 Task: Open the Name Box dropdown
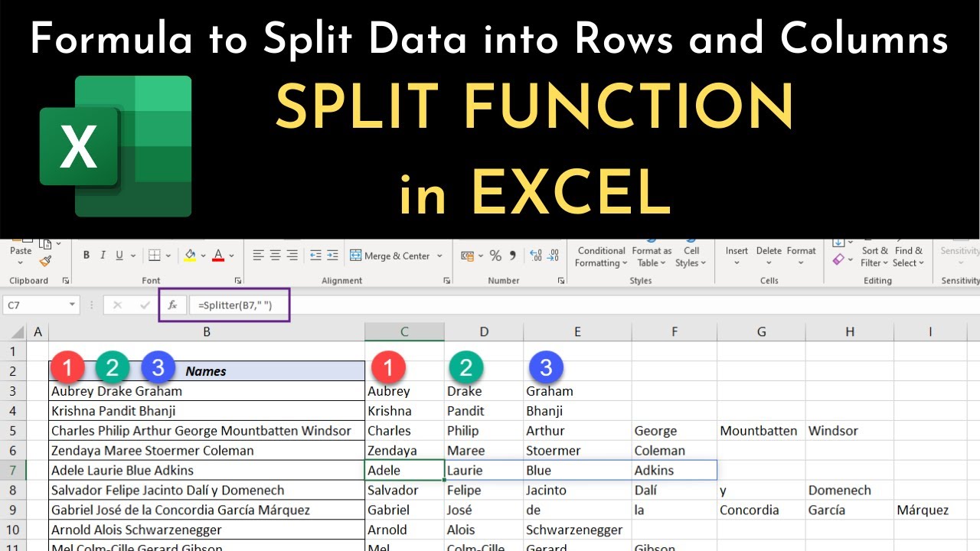[x=72, y=305]
